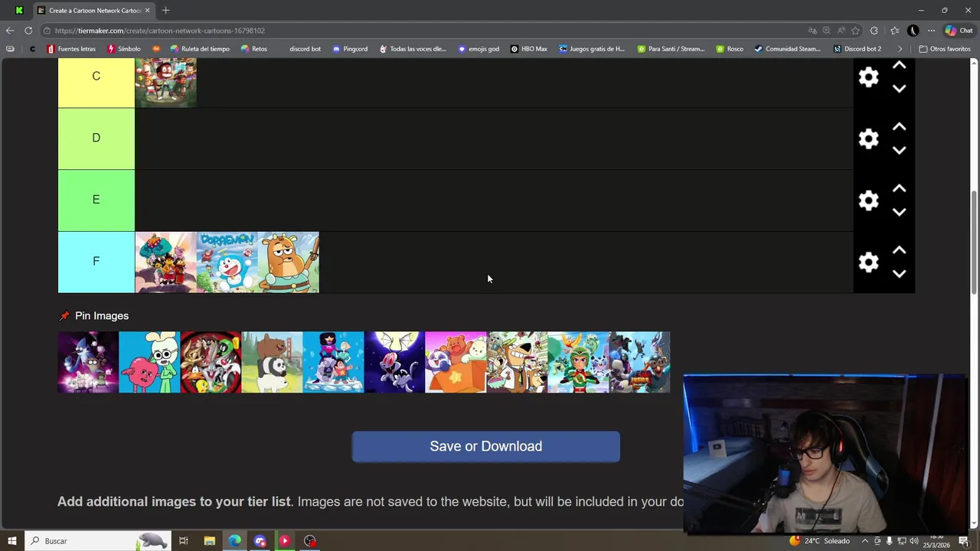Open settings gear for tier D
This screenshot has width=980, height=551.
click(868, 139)
